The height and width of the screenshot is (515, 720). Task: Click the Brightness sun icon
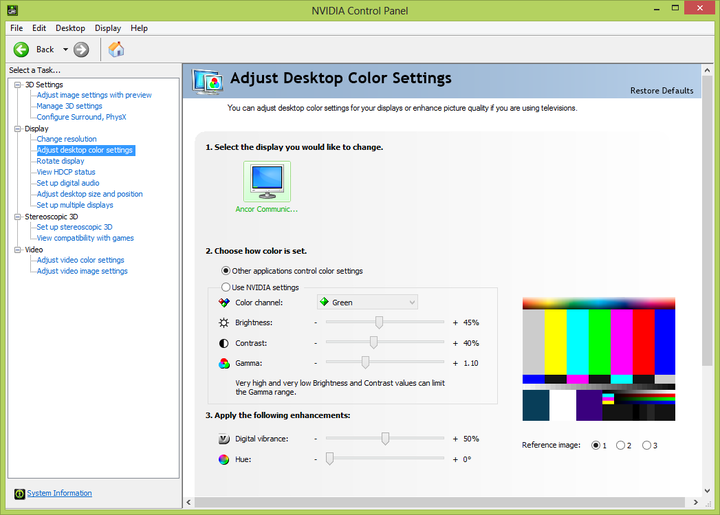pos(224,323)
